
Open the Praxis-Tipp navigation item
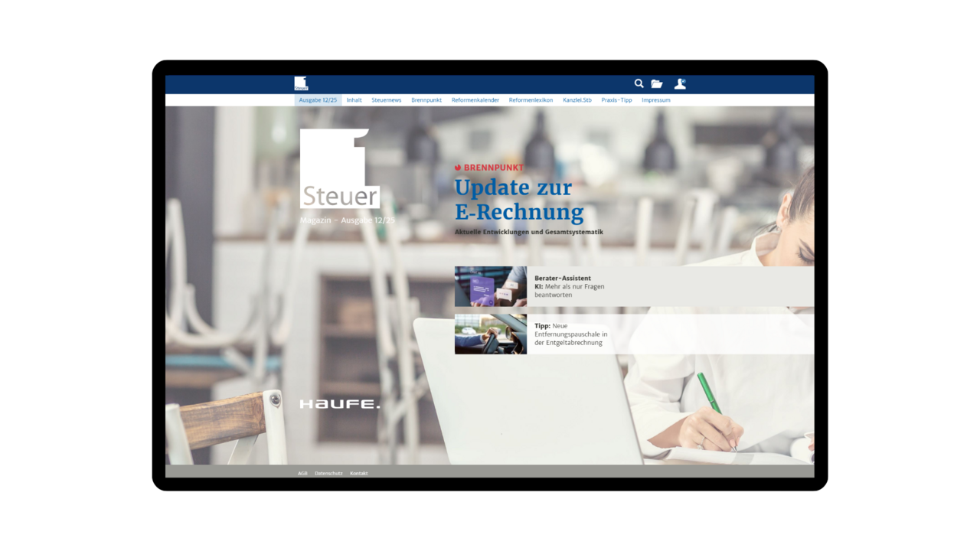616,99
